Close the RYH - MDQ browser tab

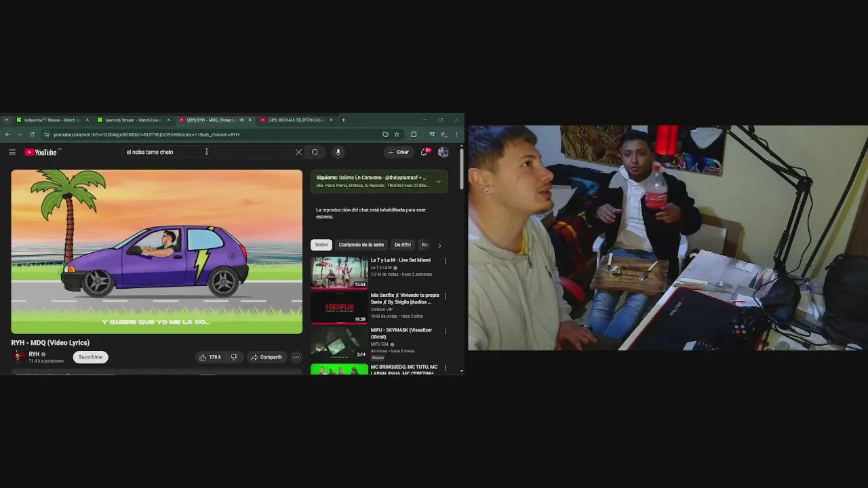[250, 120]
